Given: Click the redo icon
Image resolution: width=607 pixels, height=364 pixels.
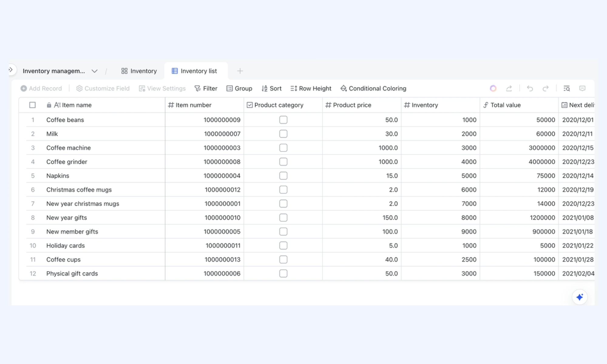Looking at the screenshot, I should click(x=545, y=88).
